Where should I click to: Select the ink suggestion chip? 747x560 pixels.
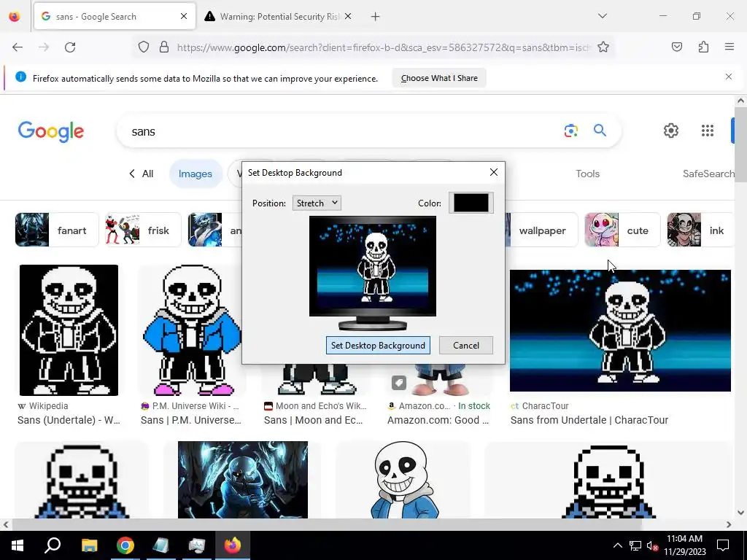(x=700, y=230)
